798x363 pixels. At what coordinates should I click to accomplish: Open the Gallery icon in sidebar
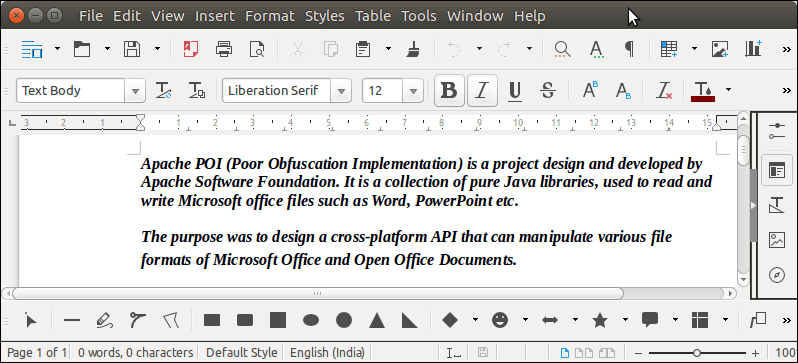point(776,240)
